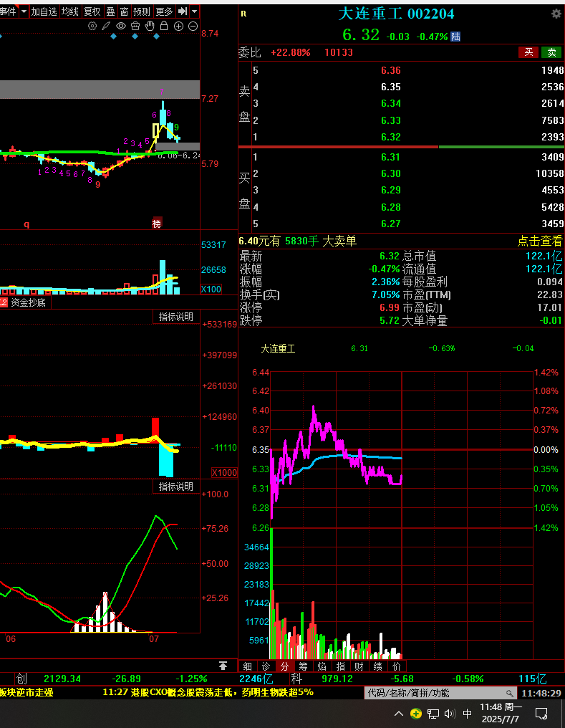Toggle the eye visibility icon on chart
The image size is (565, 728).
click(x=120, y=26)
